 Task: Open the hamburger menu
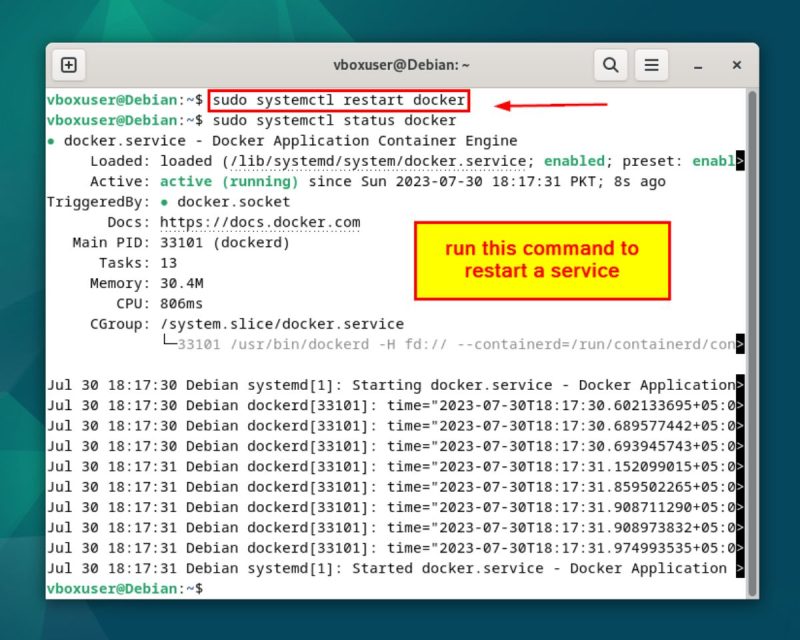coord(651,64)
